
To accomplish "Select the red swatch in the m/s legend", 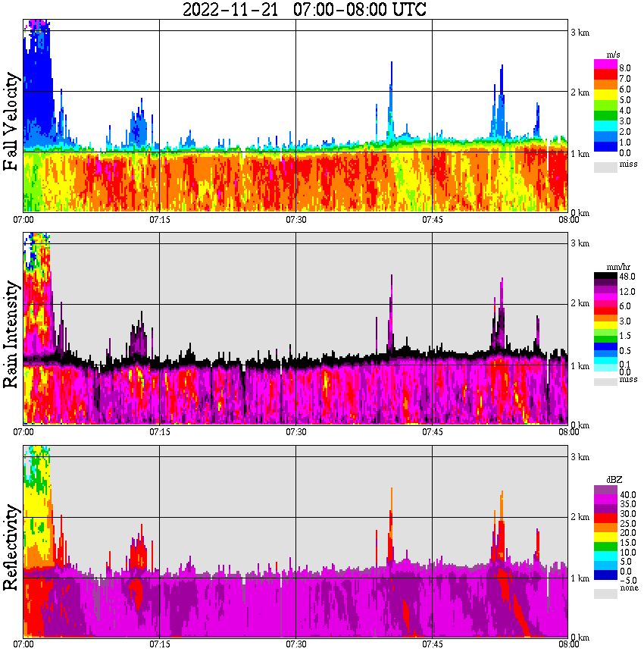I will pos(605,74).
